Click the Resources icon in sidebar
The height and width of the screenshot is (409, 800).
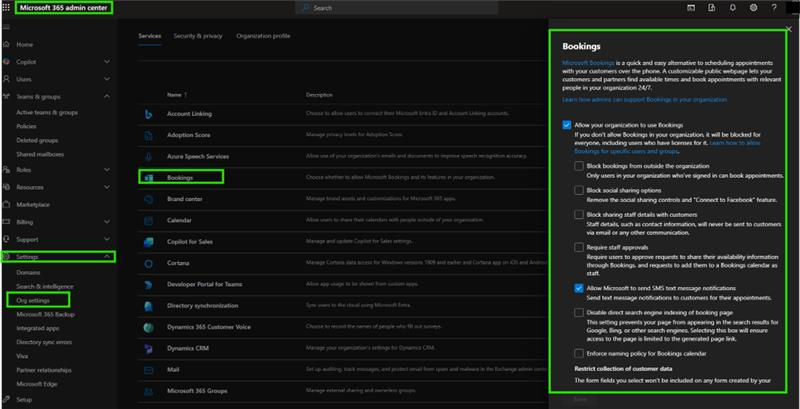[x=6, y=187]
